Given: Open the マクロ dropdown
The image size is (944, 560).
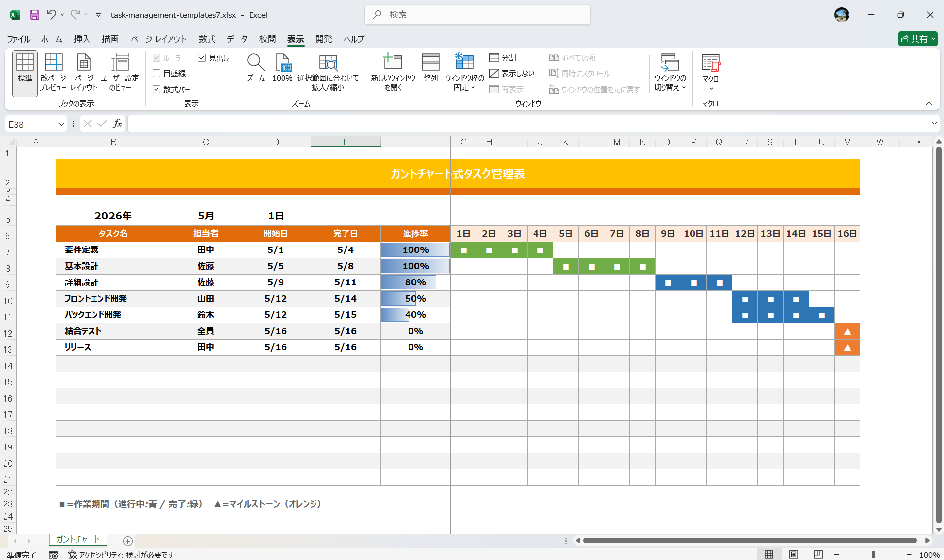Looking at the screenshot, I should (x=711, y=73).
